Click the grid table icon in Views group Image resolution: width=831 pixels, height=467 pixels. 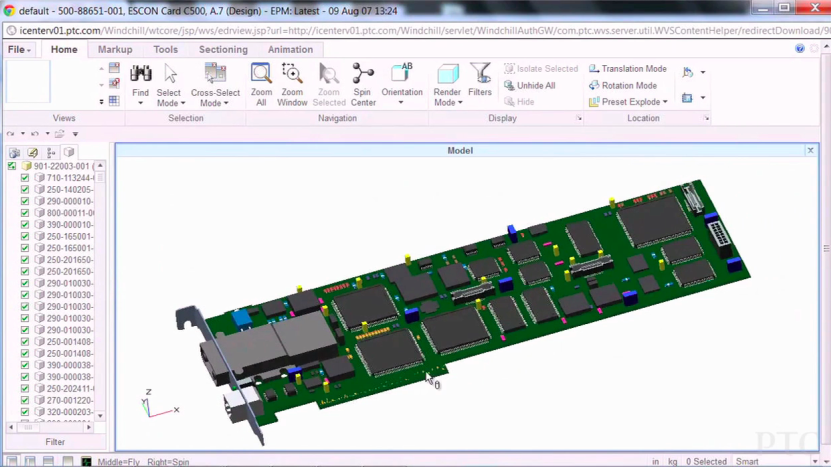click(114, 100)
